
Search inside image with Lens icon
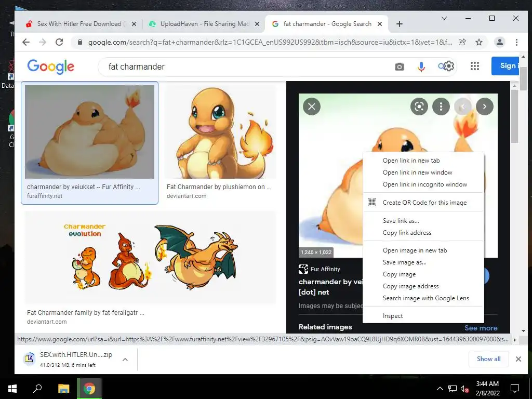(x=419, y=107)
